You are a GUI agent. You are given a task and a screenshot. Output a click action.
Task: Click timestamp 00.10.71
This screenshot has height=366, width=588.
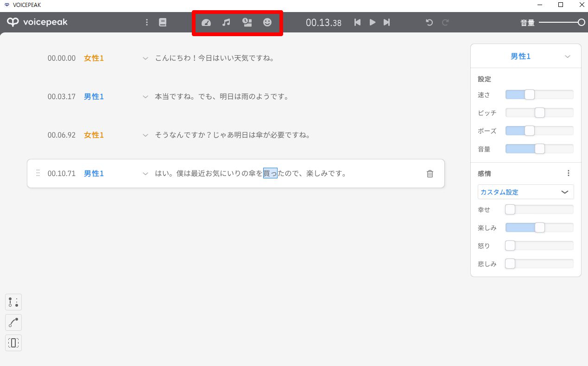[62, 174]
